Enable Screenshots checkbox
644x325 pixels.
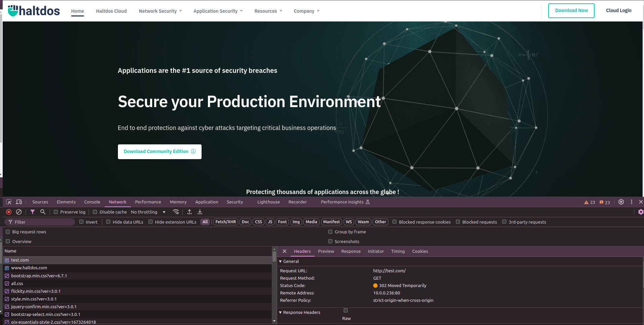tap(330, 241)
